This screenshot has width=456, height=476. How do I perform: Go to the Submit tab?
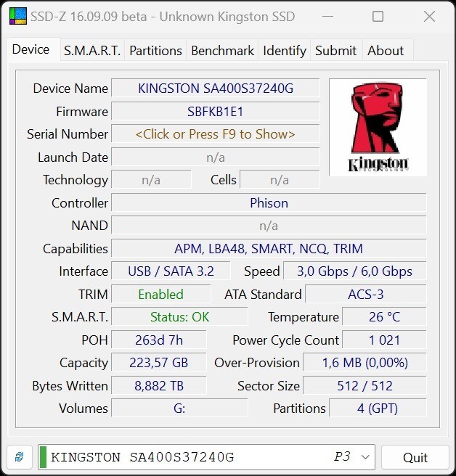(x=336, y=50)
